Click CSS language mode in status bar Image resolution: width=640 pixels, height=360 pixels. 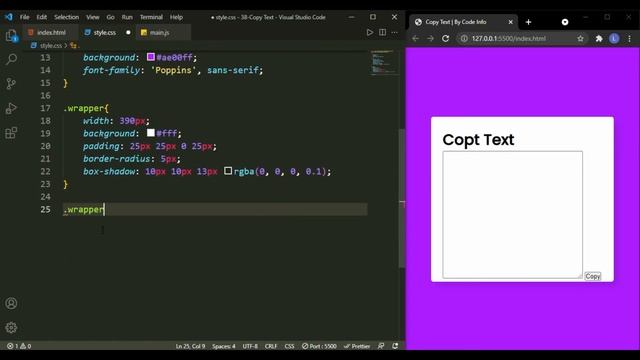(289, 346)
